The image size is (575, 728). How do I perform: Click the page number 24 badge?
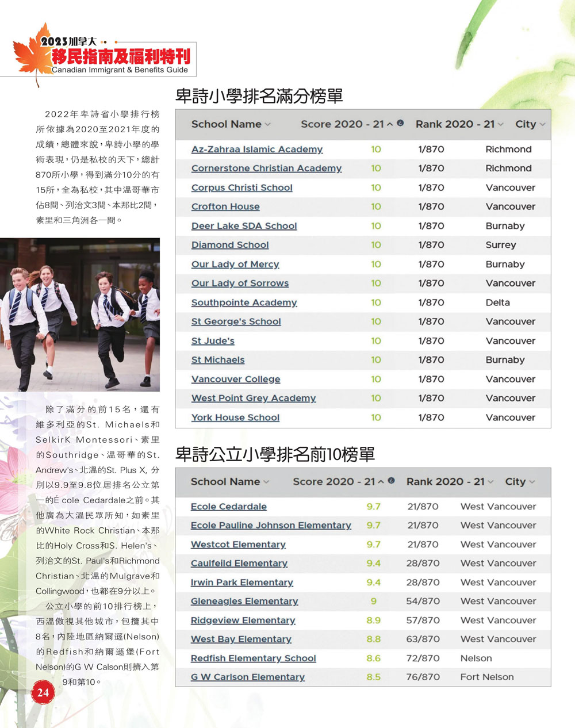tap(43, 692)
